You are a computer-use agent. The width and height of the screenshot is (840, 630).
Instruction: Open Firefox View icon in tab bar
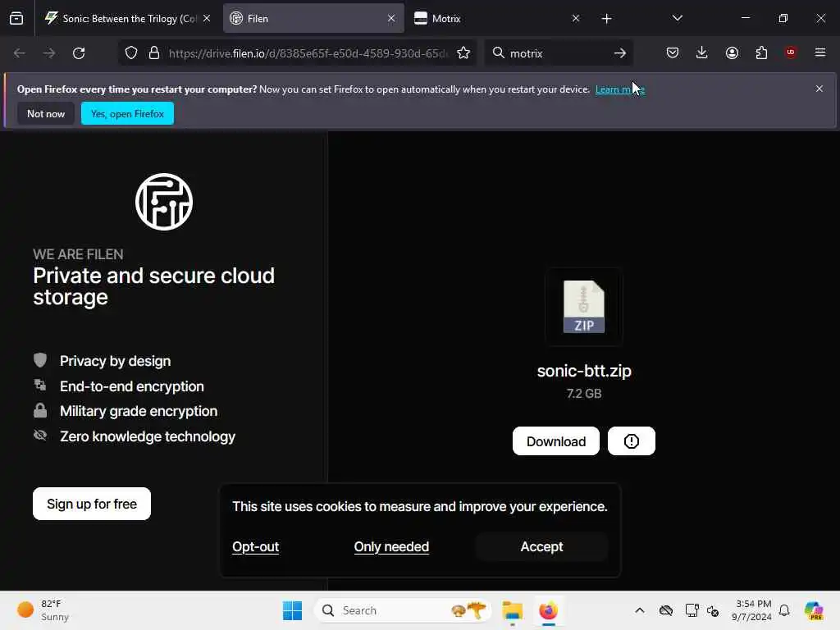(x=16, y=18)
